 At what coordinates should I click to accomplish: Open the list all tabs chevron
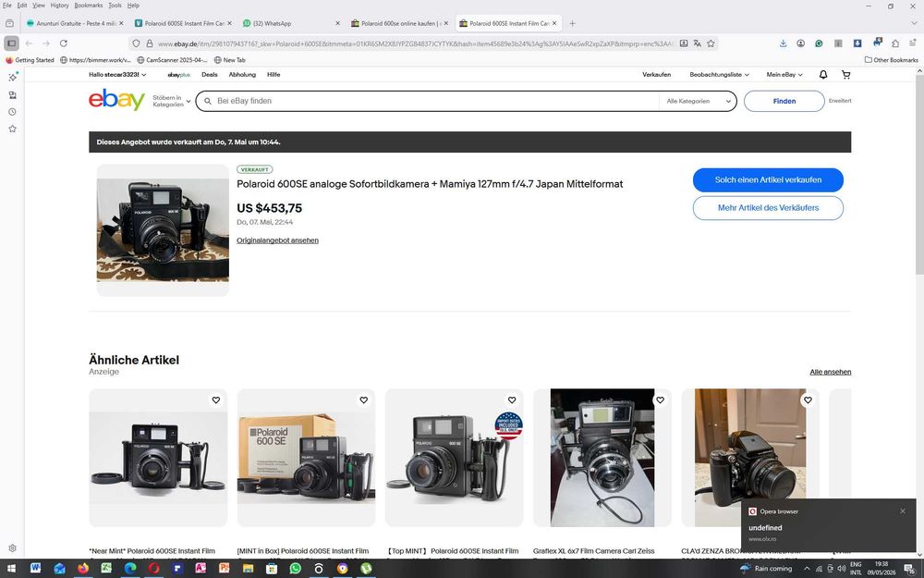pyautogui.click(x=914, y=24)
